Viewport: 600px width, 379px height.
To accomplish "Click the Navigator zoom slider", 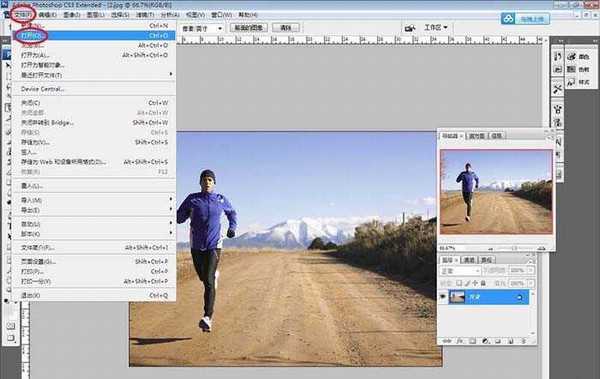I will pyautogui.click(x=515, y=248).
